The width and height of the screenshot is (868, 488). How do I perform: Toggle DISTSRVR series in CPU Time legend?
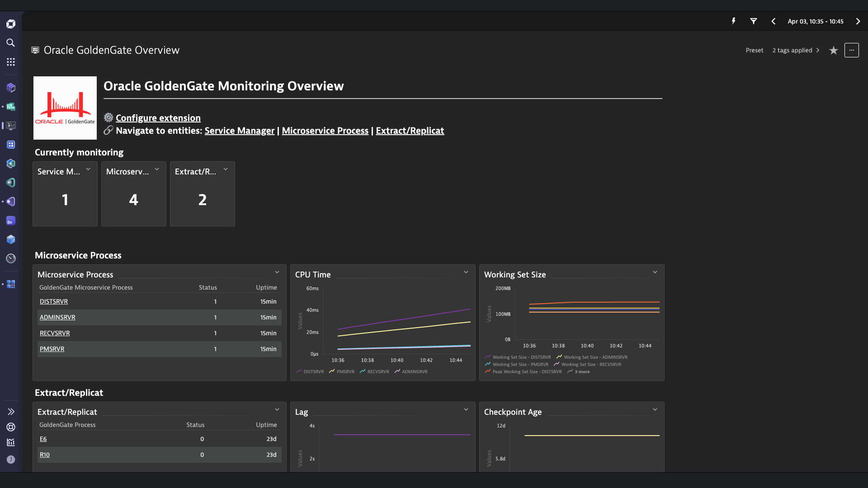(310, 371)
